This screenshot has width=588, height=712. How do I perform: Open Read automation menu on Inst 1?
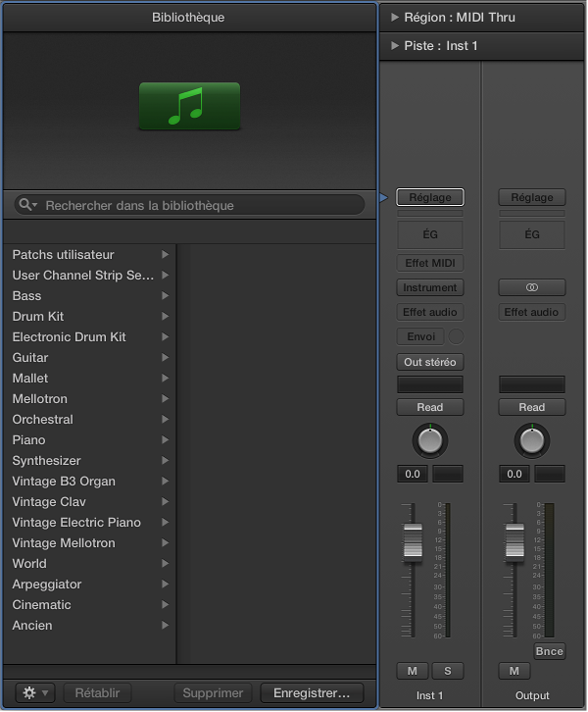(430, 407)
